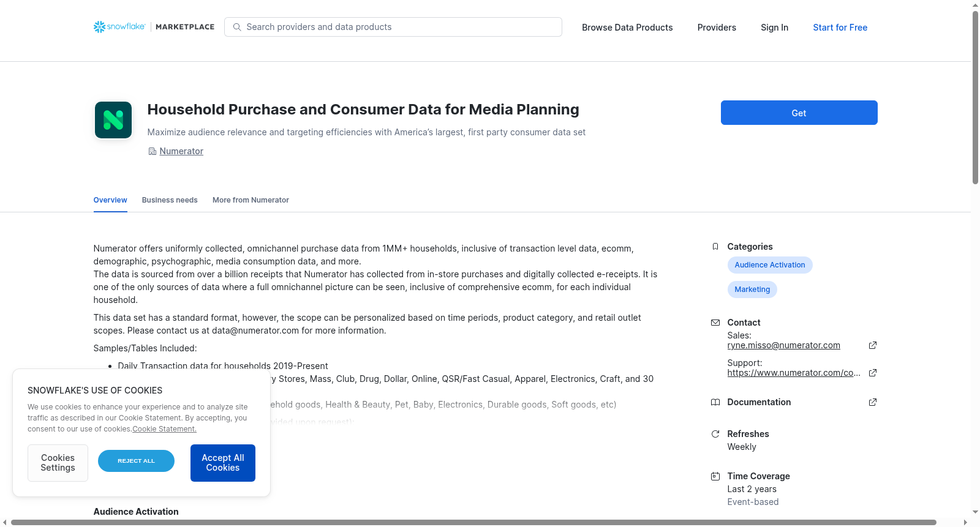Click the Refreshes circular arrow icon
Screen dimensions: 980x527
[x=715, y=434]
